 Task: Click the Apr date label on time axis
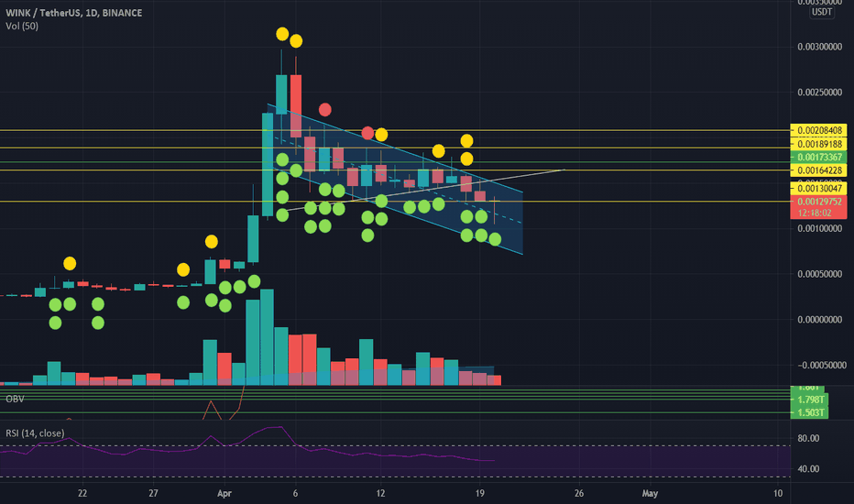224,493
